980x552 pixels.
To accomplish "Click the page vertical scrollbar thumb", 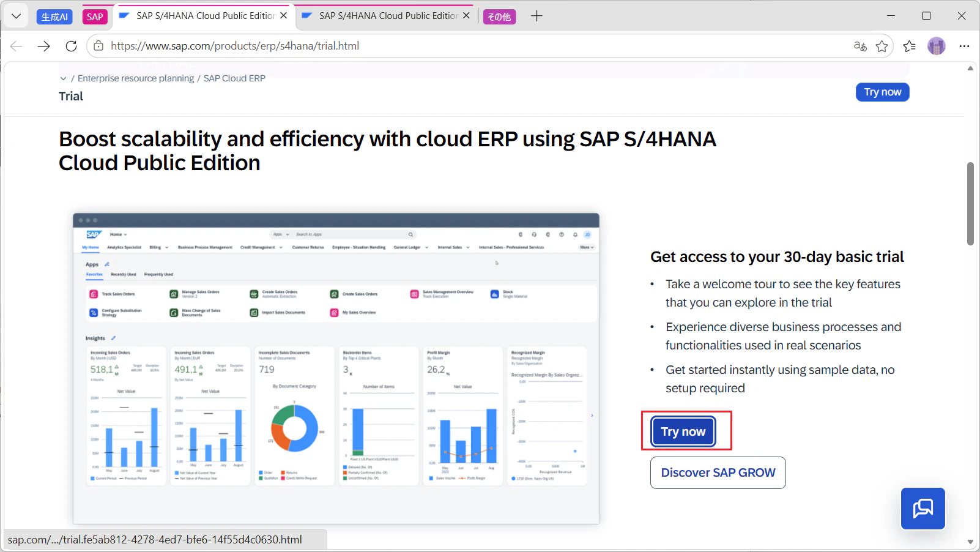I will coord(970,204).
